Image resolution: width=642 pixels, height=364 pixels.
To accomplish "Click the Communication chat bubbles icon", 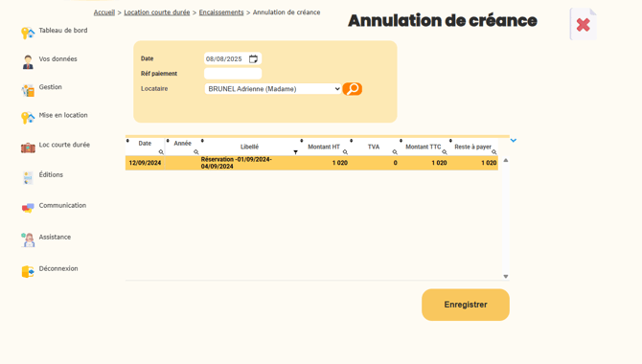I will click(28, 208).
